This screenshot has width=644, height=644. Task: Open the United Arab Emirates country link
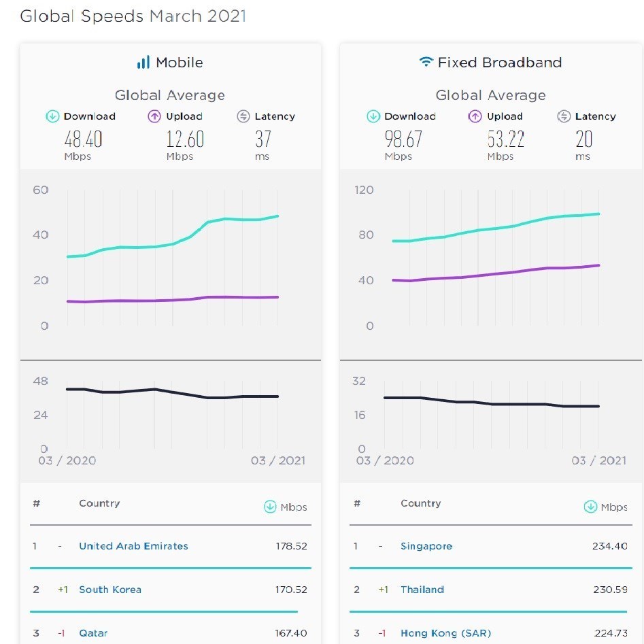click(133, 546)
